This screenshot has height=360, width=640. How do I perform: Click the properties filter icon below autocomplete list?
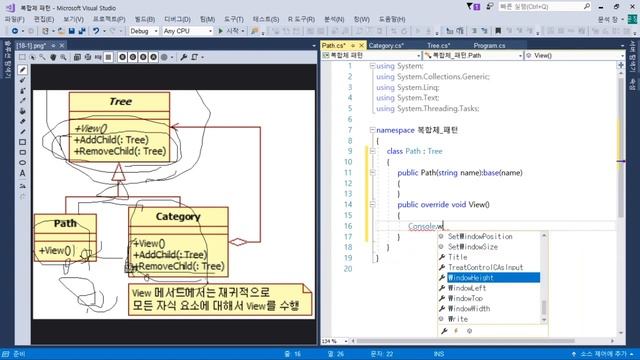pyautogui.click(x=444, y=331)
